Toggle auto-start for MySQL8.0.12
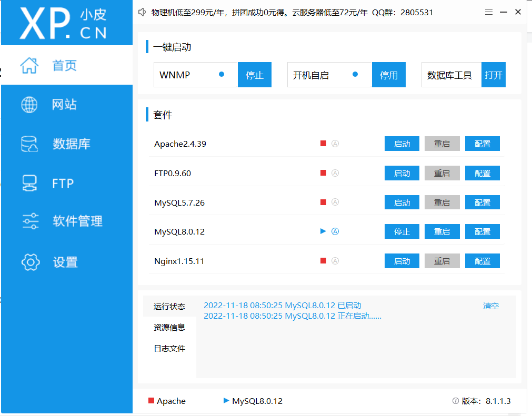Viewport: 532px width, 416px height. (335, 231)
